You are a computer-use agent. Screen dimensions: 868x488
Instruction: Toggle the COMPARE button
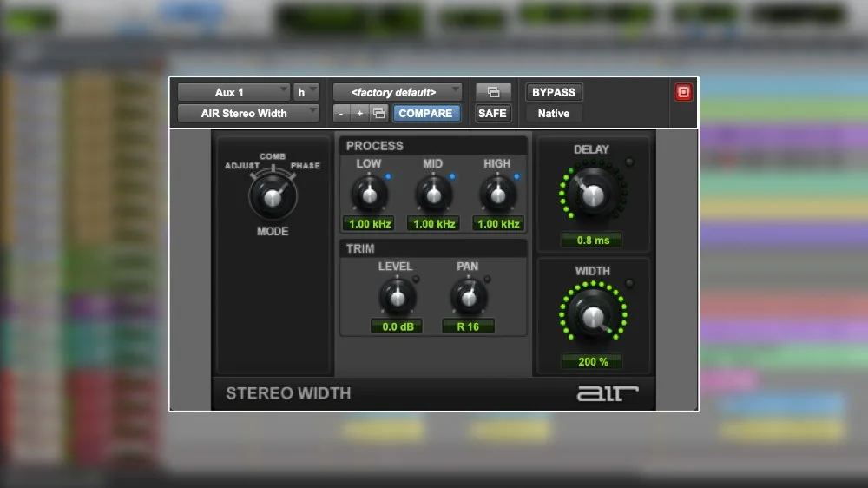pyautogui.click(x=425, y=113)
